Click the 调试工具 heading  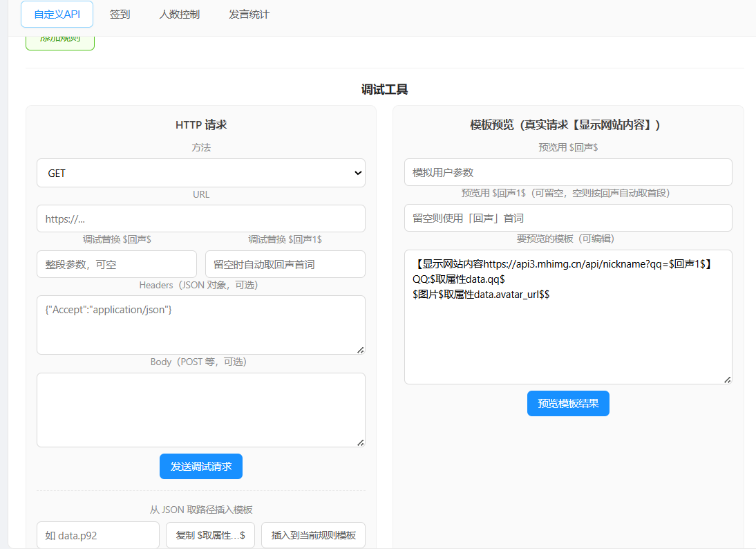(x=385, y=89)
